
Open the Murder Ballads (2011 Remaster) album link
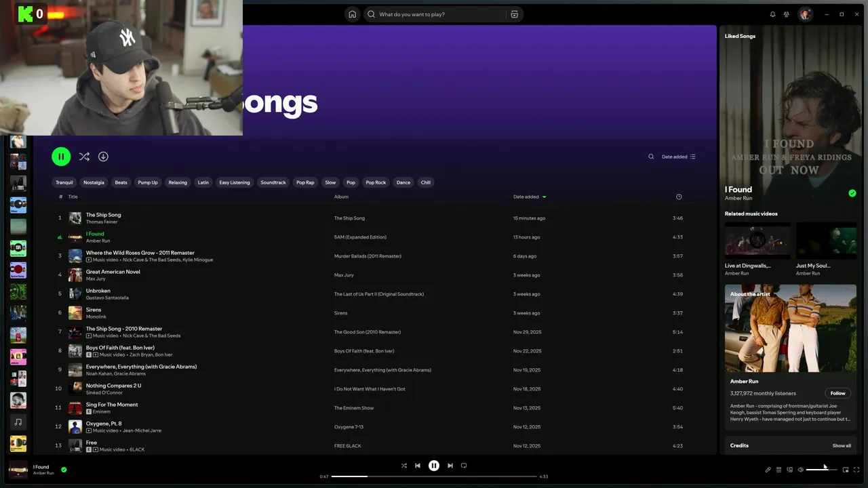pyautogui.click(x=368, y=256)
